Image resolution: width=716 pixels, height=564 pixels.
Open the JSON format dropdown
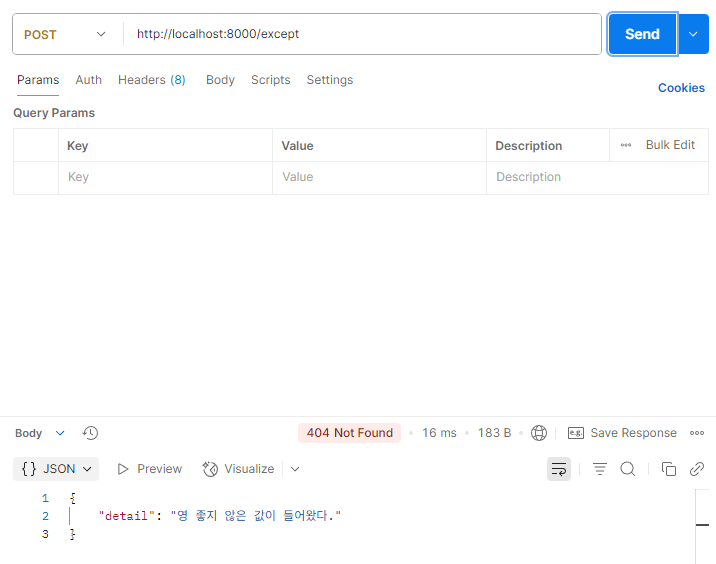[56, 469]
